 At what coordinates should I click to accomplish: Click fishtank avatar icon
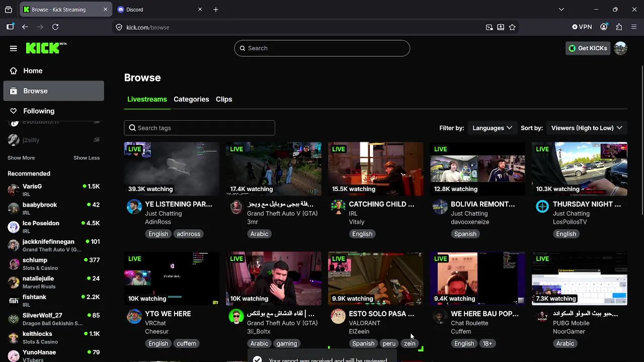[14, 301]
